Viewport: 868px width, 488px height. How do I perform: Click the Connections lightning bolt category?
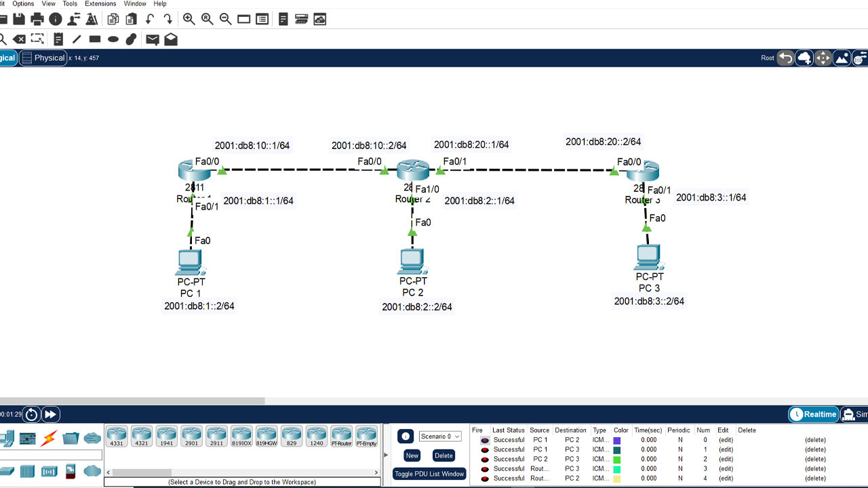49,438
